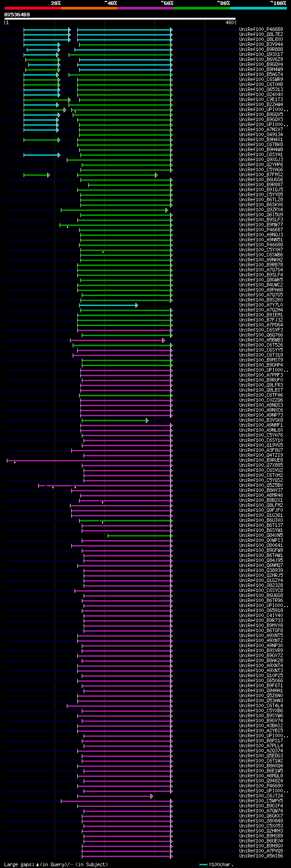291x868 pixels.
Task: Select the cyan alignment bar for UniRef100_A7Y7L0
Action: 109,305
